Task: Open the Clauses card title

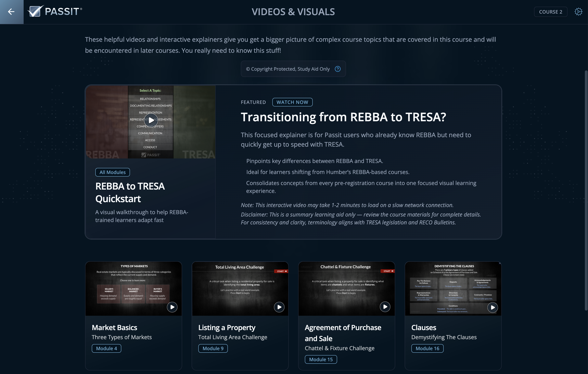Action: 424,328
